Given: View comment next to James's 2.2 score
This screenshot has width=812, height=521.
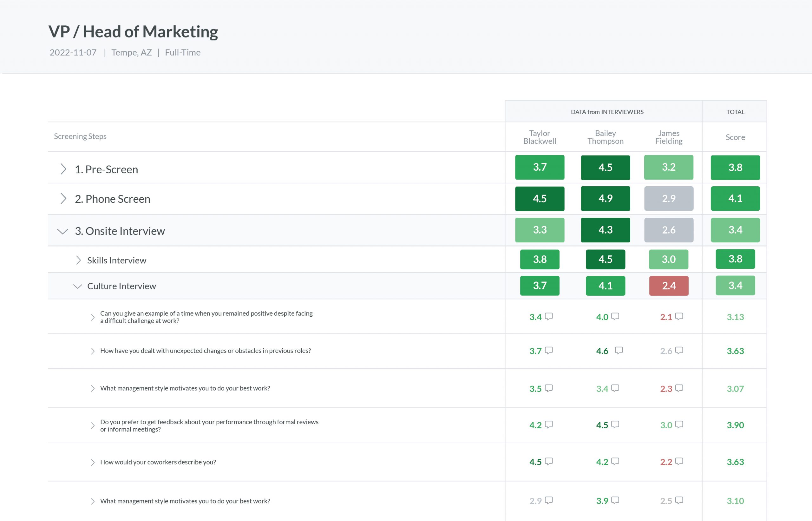Looking at the screenshot, I should click(x=679, y=461).
